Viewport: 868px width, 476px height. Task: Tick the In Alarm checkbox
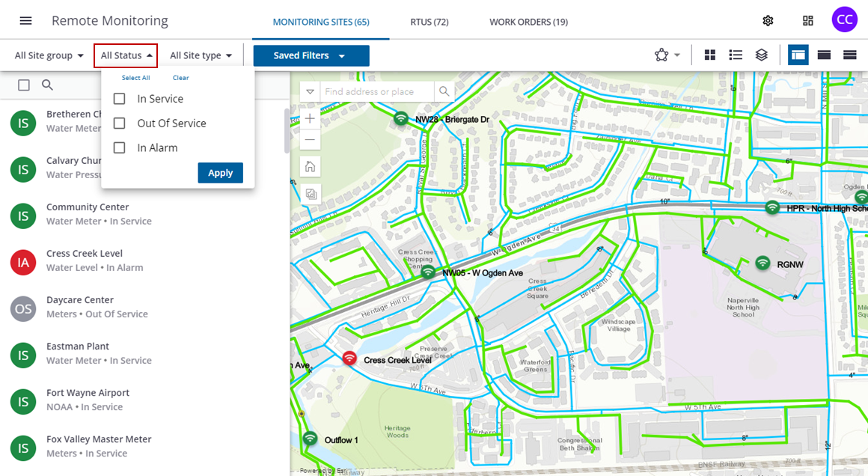point(119,148)
